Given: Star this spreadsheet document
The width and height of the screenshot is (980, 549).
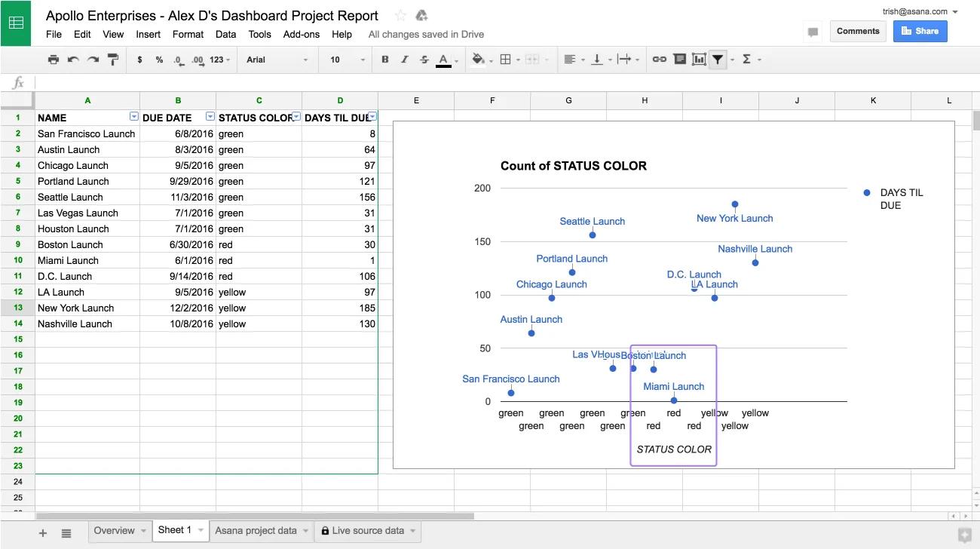Looking at the screenshot, I should [400, 16].
